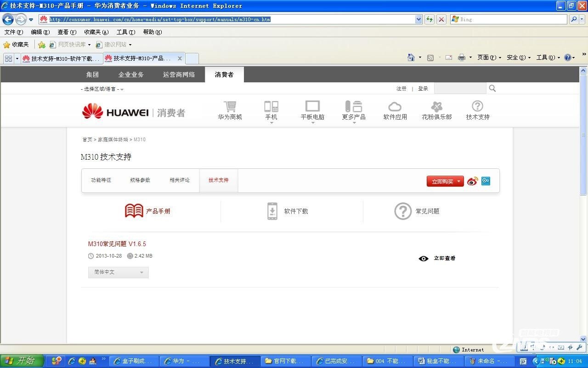The width and height of the screenshot is (588, 368).
Task: Click the 家庭媒体终端 breadcrumb link
Action: 113,139
